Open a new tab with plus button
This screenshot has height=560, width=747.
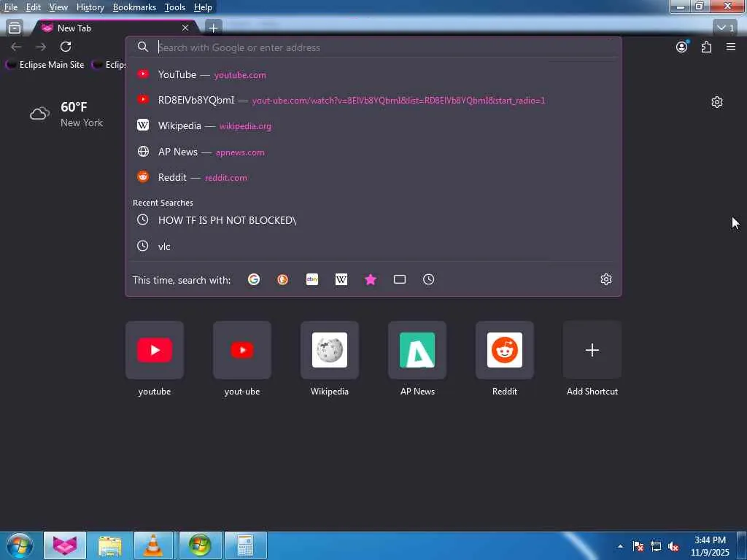point(214,28)
